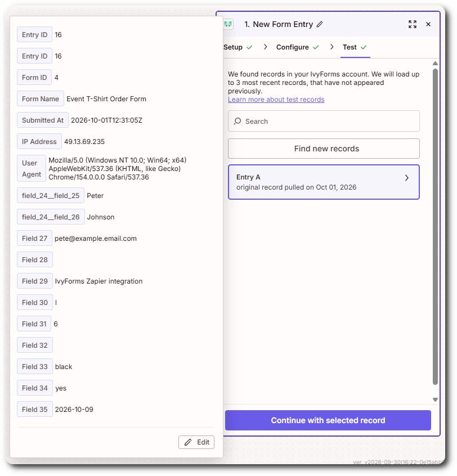Click 'original record pulled on Oct 01, 2026' text
The image size is (457, 476).
click(297, 187)
